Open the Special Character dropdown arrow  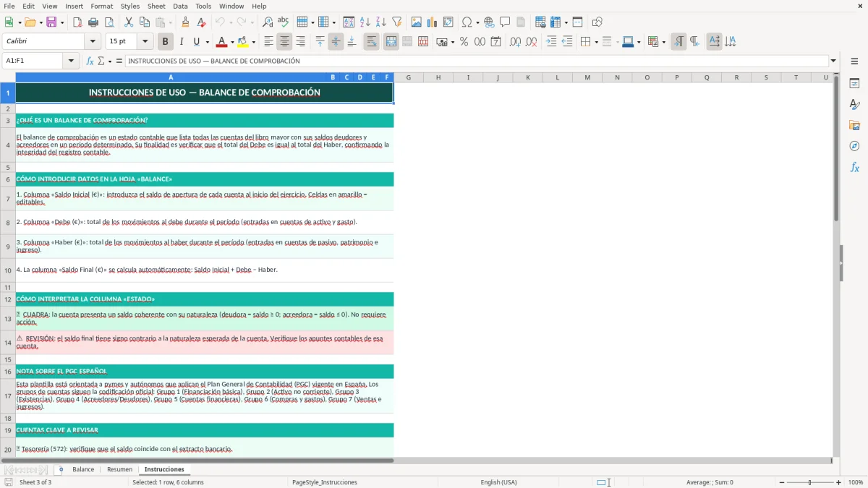tap(477, 22)
